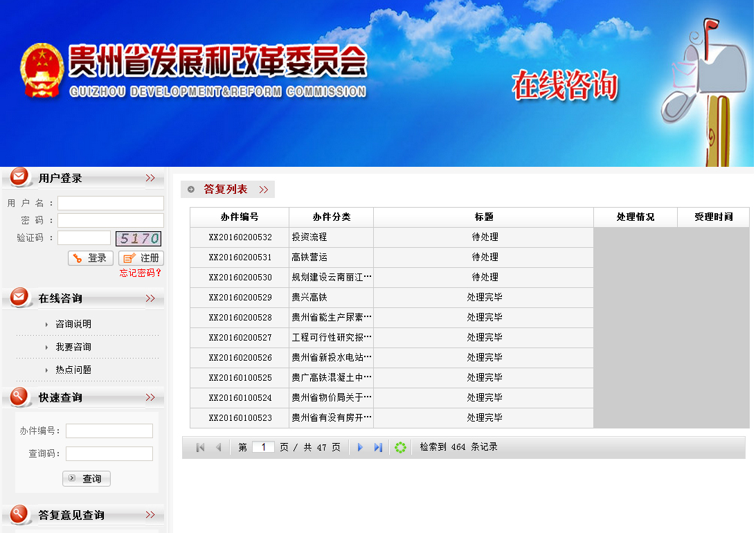Click the captcha image 5170
The image size is (756, 533).
coord(138,239)
